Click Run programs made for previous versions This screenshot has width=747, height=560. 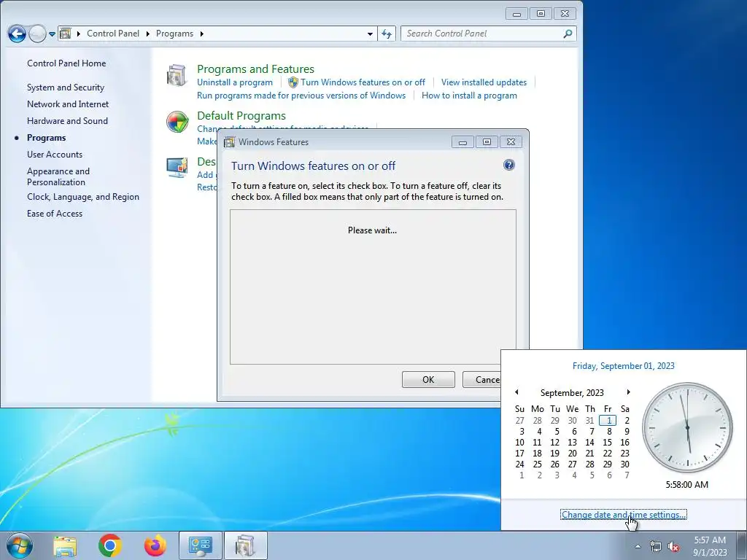pos(301,96)
